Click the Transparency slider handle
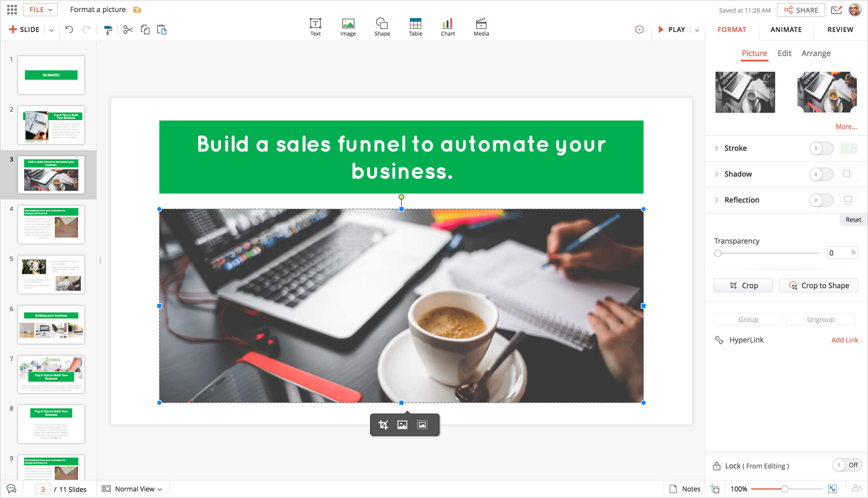The width and height of the screenshot is (868, 498). [718, 254]
